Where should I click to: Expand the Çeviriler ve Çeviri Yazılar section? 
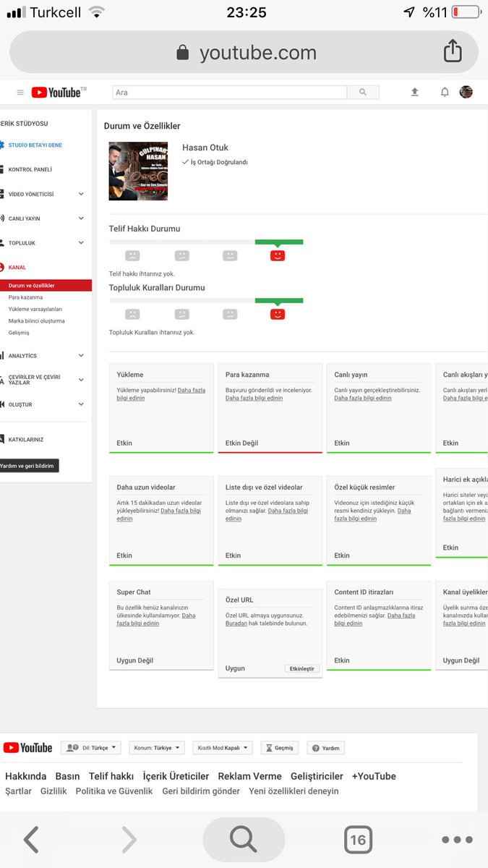pyautogui.click(x=81, y=380)
